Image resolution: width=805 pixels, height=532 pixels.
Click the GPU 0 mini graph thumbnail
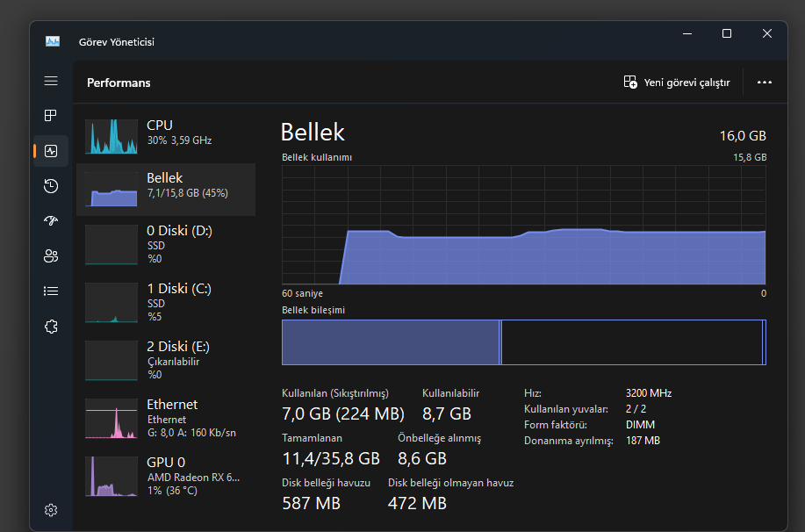pos(111,477)
